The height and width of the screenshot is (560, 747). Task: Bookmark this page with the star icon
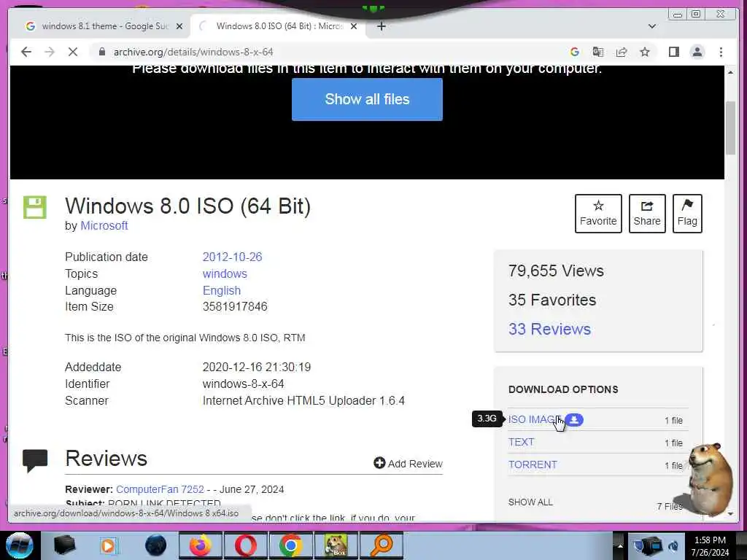point(645,52)
